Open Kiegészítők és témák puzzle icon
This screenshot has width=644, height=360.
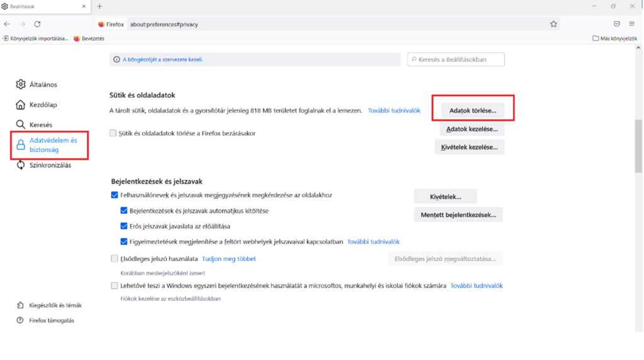[21, 305]
